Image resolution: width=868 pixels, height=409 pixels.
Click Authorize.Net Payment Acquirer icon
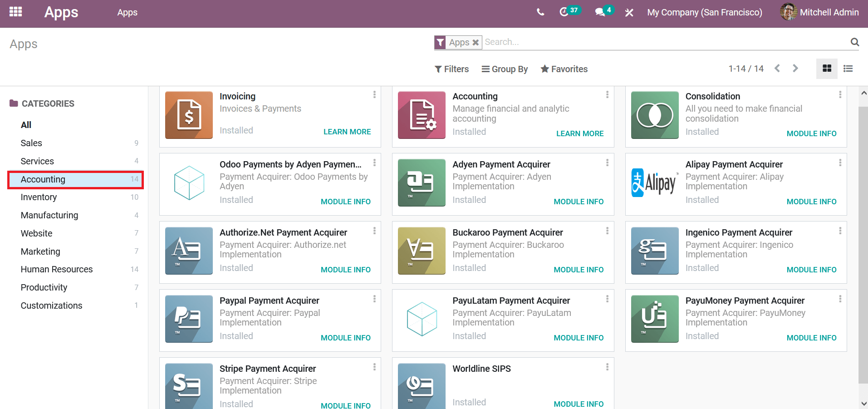click(x=189, y=251)
